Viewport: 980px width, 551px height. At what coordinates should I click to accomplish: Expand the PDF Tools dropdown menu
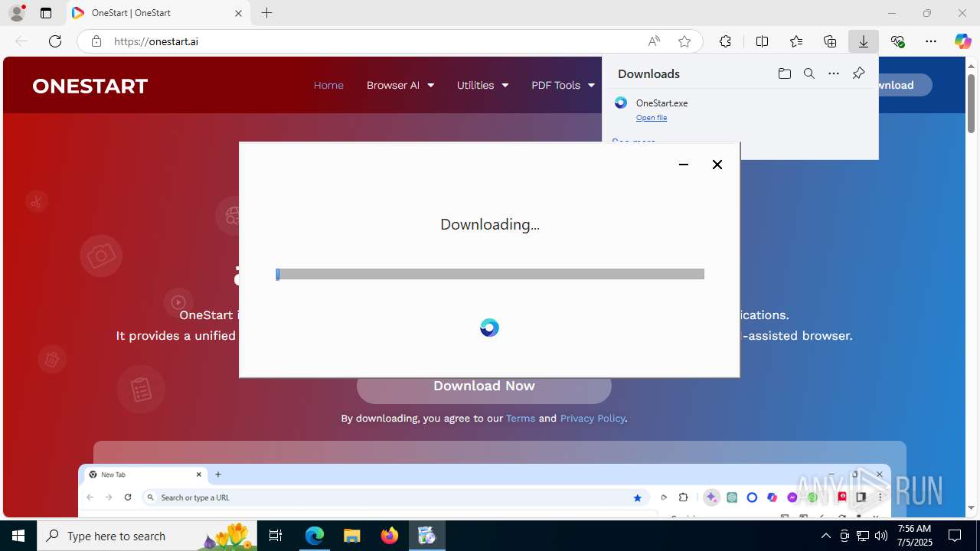click(x=563, y=85)
